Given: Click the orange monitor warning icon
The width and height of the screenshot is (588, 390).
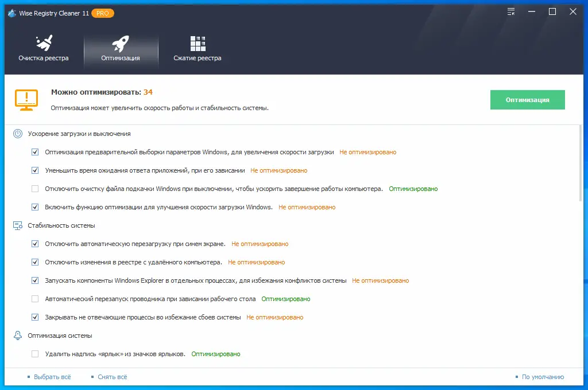Looking at the screenshot, I should (x=26, y=100).
